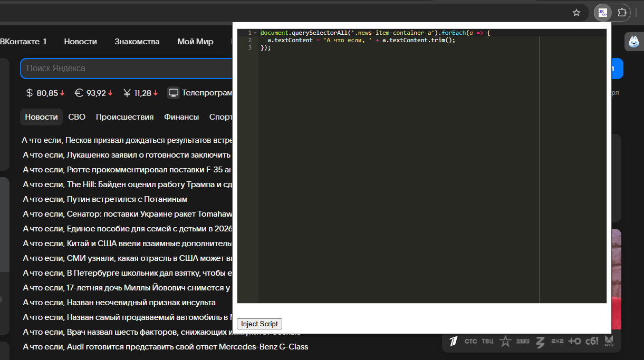This screenshot has height=360, width=644.
Task: Switch to the Происшествия news tab
Action: pyautogui.click(x=124, y=117)
